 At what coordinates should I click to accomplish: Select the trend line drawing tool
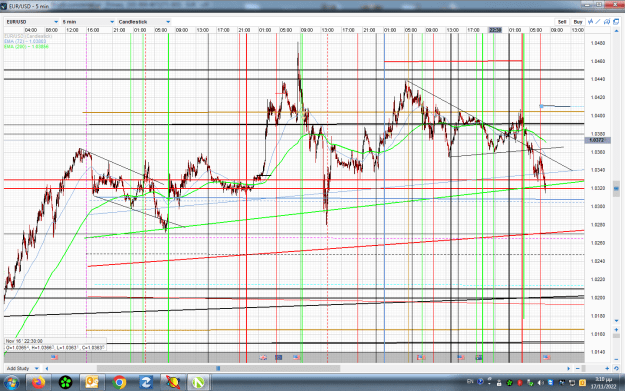[598, 22]
